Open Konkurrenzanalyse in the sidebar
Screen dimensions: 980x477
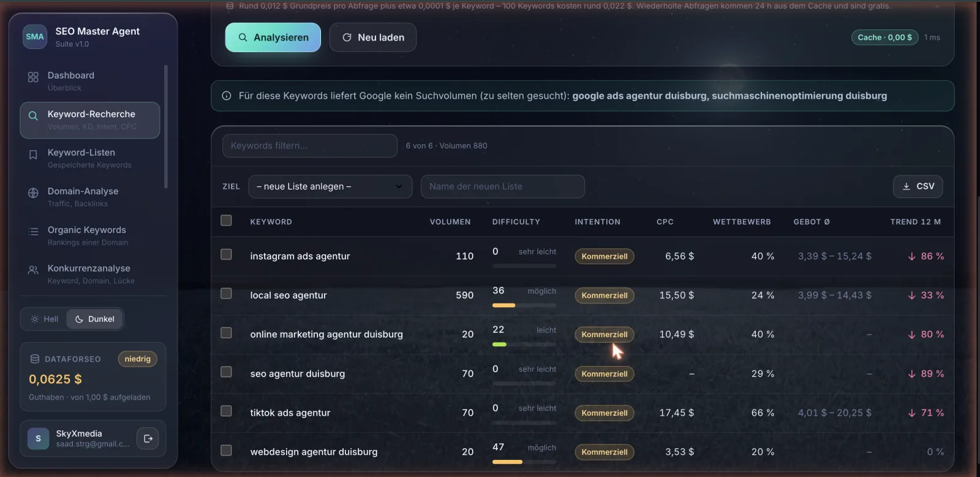click(x=90, y=274)
